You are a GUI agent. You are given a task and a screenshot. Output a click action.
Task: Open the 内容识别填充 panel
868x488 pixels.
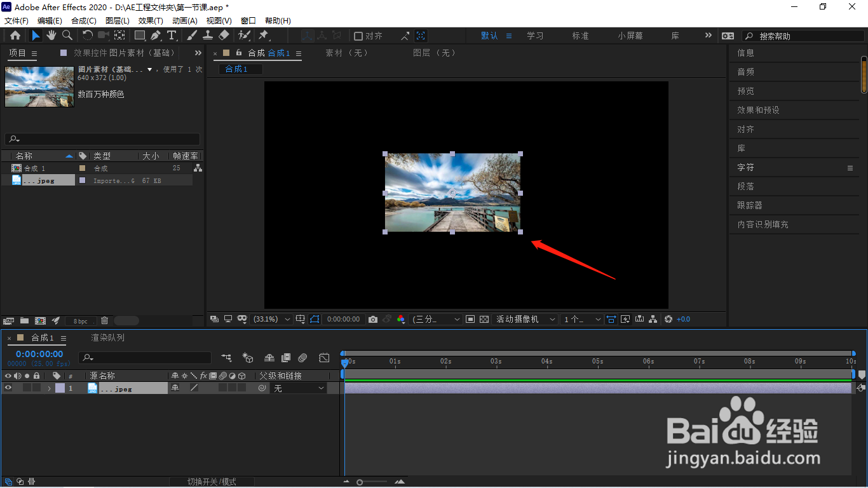tap(763, 224)
